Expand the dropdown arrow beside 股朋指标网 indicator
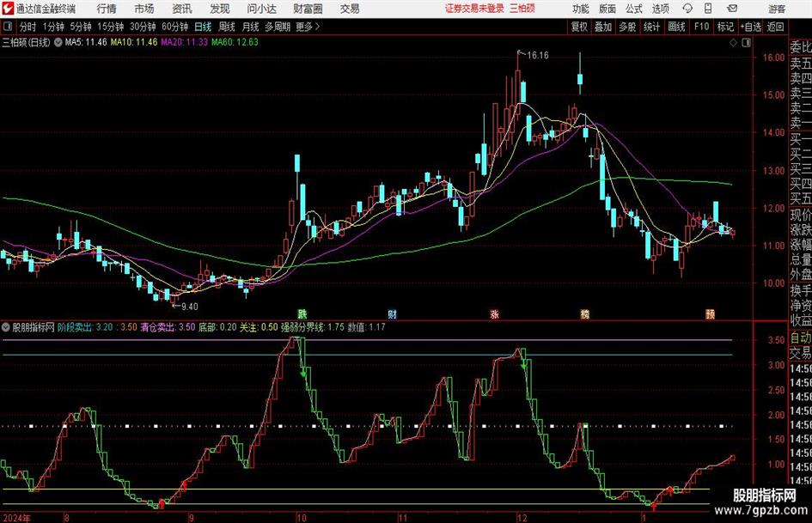Screen dimensions: 812x523 [x=6, y=327]
